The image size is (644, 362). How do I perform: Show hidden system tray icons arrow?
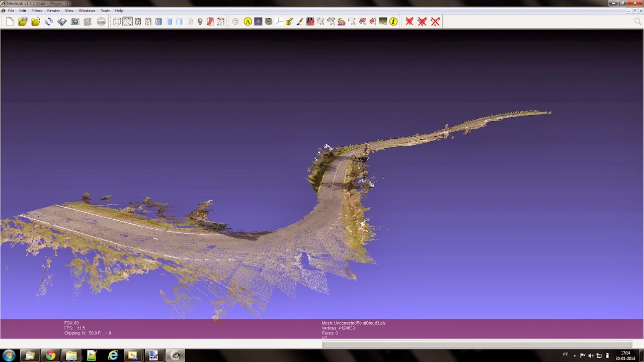pyautogui.click(x=575, y=355)
